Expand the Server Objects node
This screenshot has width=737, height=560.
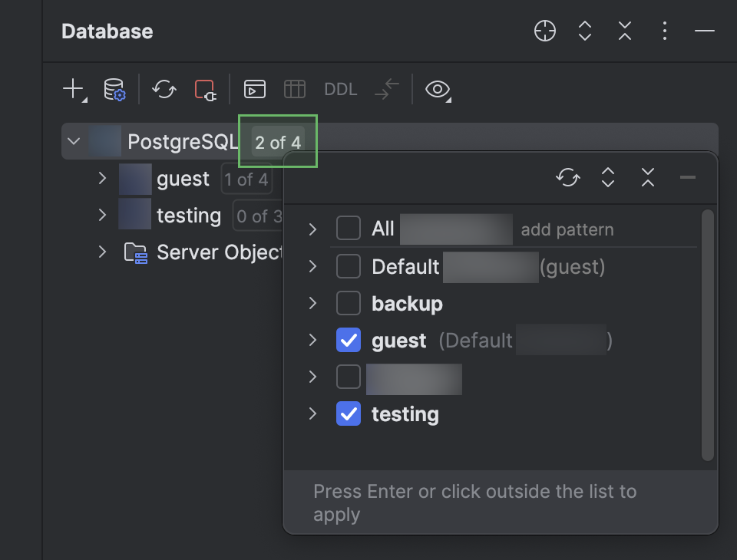(x=102, y=252)
